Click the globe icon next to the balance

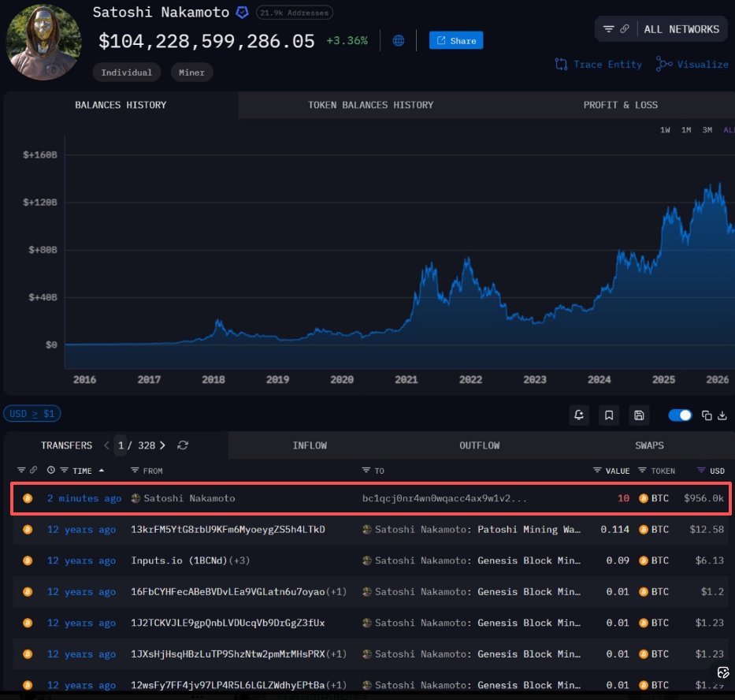pyautogui.click(x=399, y=41)
